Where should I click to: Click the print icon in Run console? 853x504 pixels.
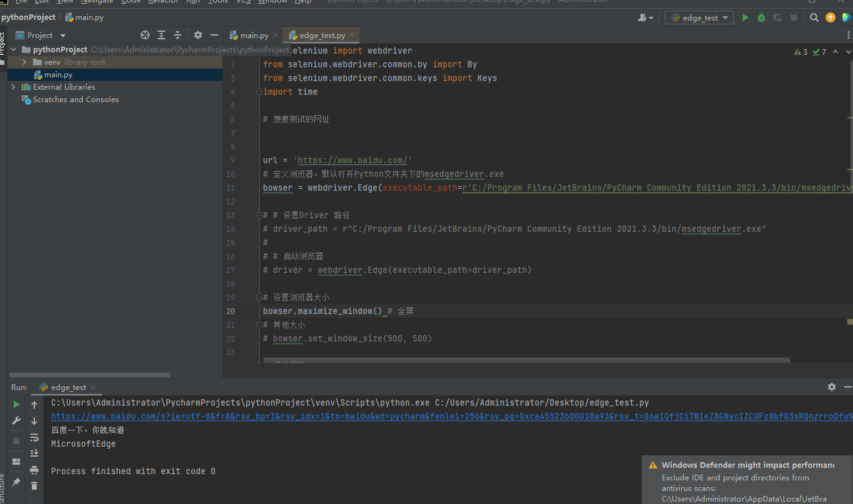tap(34, 470)
